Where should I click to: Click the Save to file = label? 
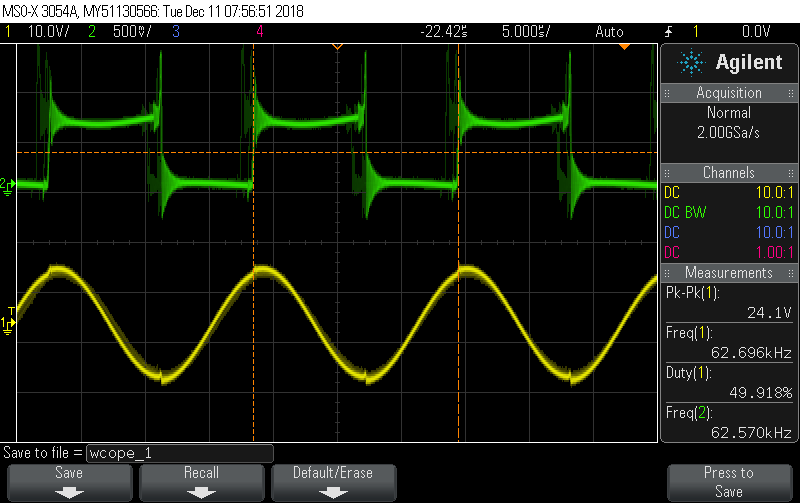coord(42,453)
